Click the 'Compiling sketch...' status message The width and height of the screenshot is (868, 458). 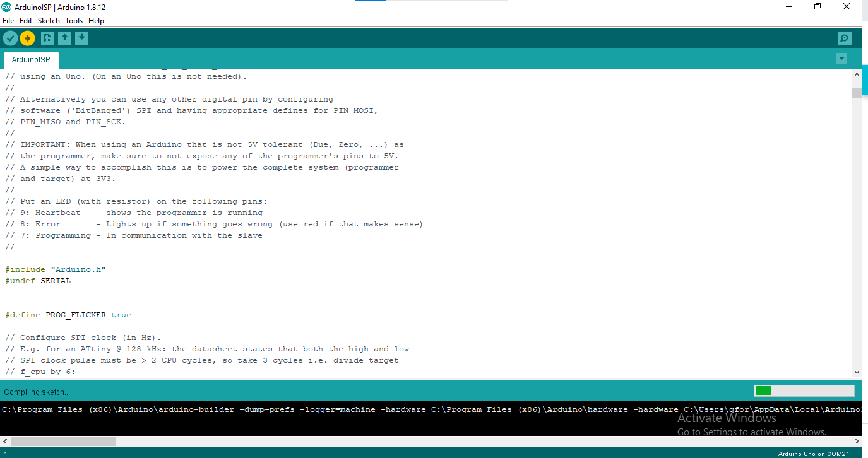[x=37, y=392]
